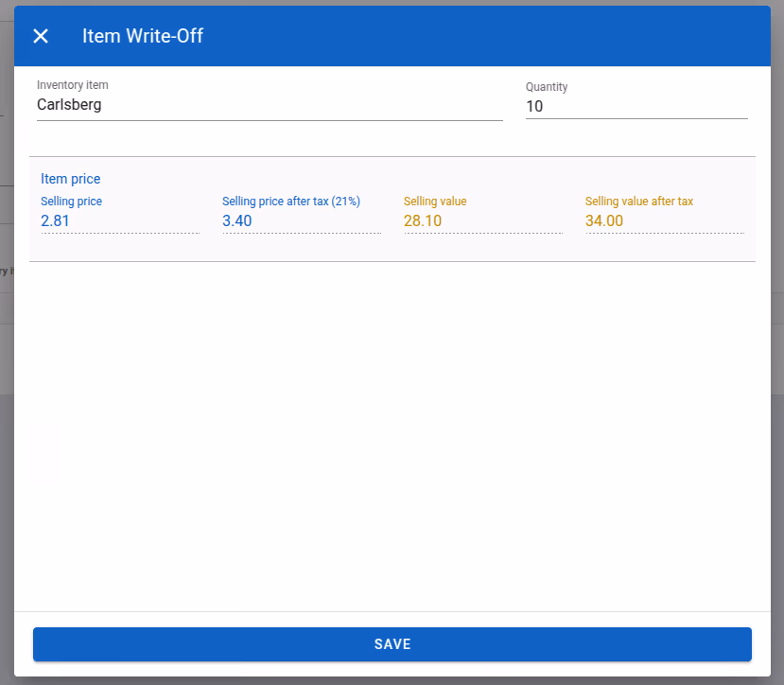The width and height of the screenshot is (784, 685).
Task: Click the empty blue header bar area
Action: point(485,36)
